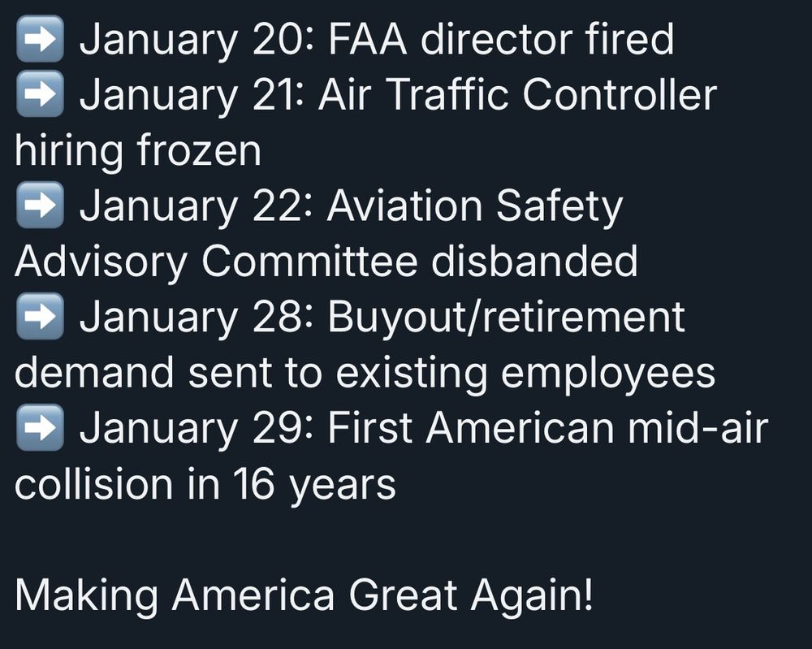Viewport: 812px width, 649px height.
Task: Click the text "hiring frozen"
Action: (x=138, y=151)
